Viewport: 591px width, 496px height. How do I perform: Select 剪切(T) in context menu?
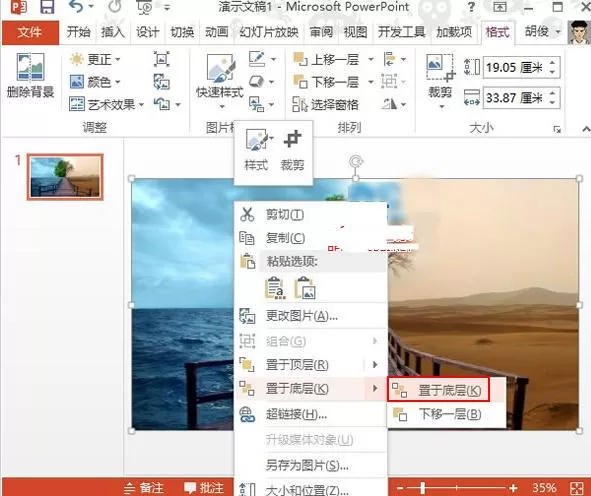pos(311,214)
